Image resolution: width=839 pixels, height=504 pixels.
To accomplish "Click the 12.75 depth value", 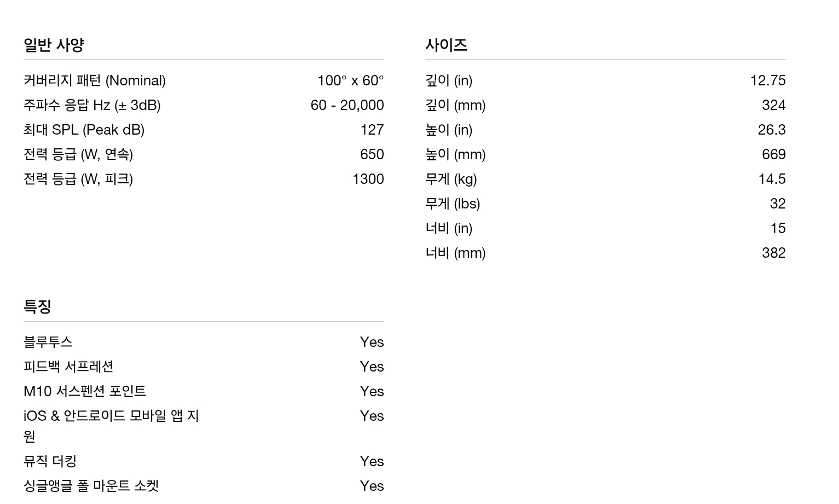I will pyautogui.click(x=767, y=80).
